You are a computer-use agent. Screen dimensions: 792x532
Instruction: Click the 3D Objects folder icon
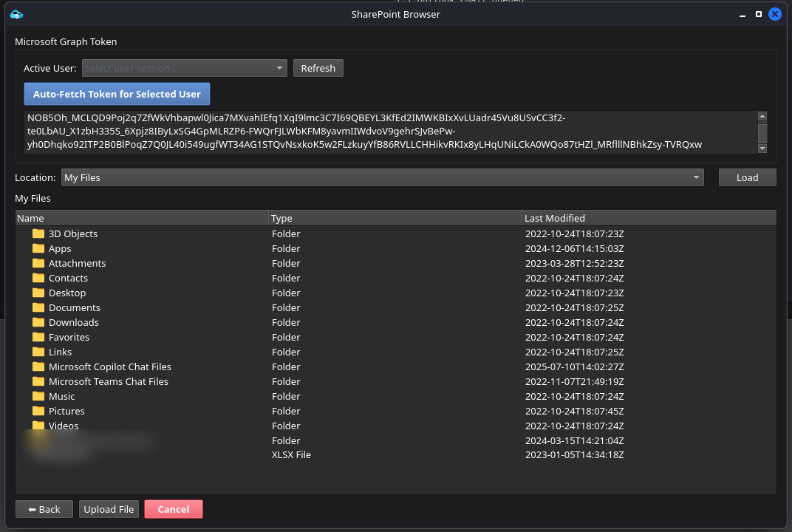pos(38,233)
